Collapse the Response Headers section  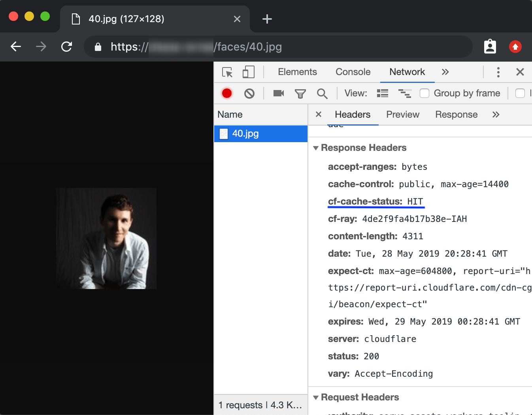[x=316, y=148]
